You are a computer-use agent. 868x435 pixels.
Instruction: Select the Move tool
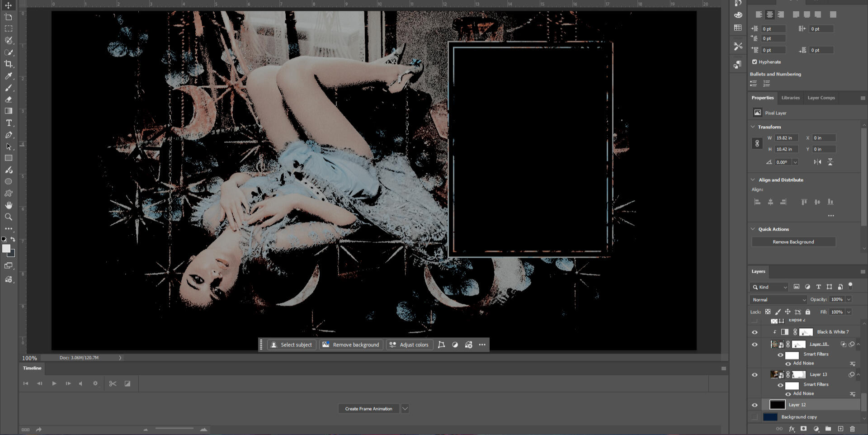click(x=8, y=5)
